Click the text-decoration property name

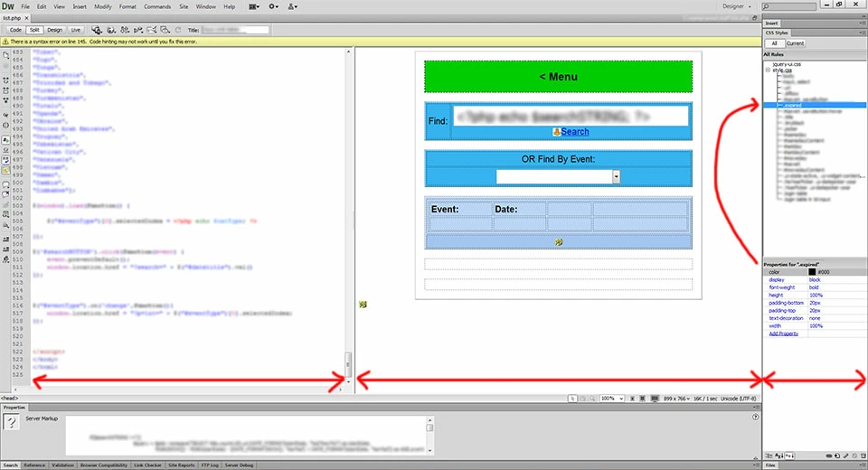(x=786, y=318)
